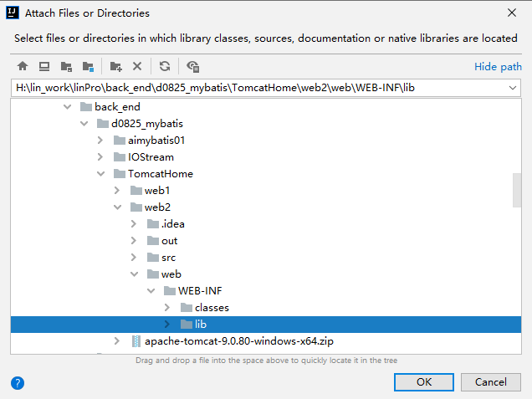Toggle show hidden files and directories
532x399 pixels.
192,66
